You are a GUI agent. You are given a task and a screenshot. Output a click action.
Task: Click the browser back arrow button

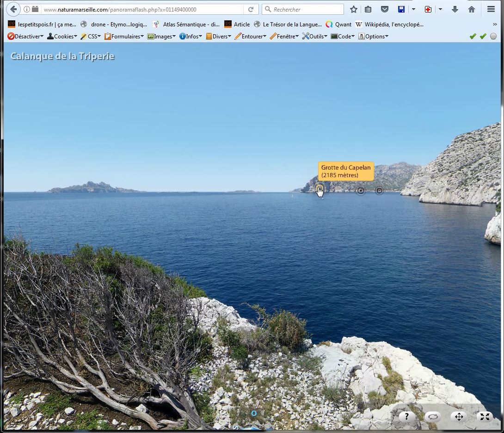[13, 9]
